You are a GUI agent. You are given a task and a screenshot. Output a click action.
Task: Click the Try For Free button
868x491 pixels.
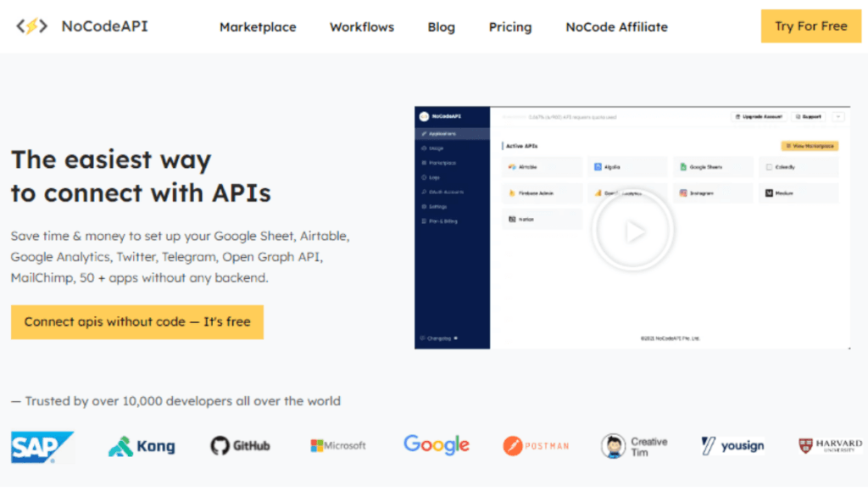pos(810,26)
